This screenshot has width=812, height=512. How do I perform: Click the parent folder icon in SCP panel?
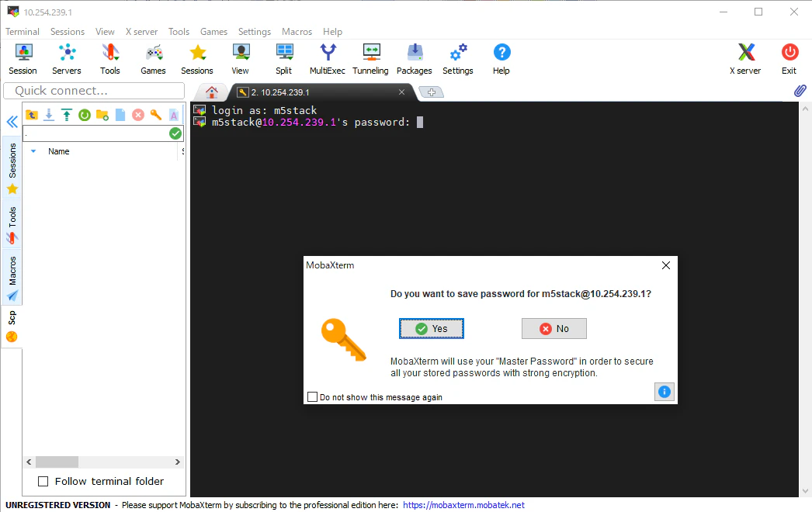click(x=32, y=115)
